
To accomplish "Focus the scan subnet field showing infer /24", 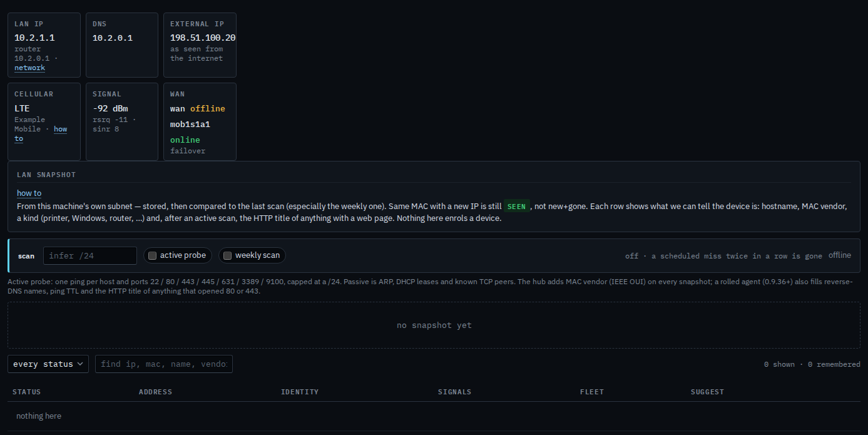I will (90, 255).
